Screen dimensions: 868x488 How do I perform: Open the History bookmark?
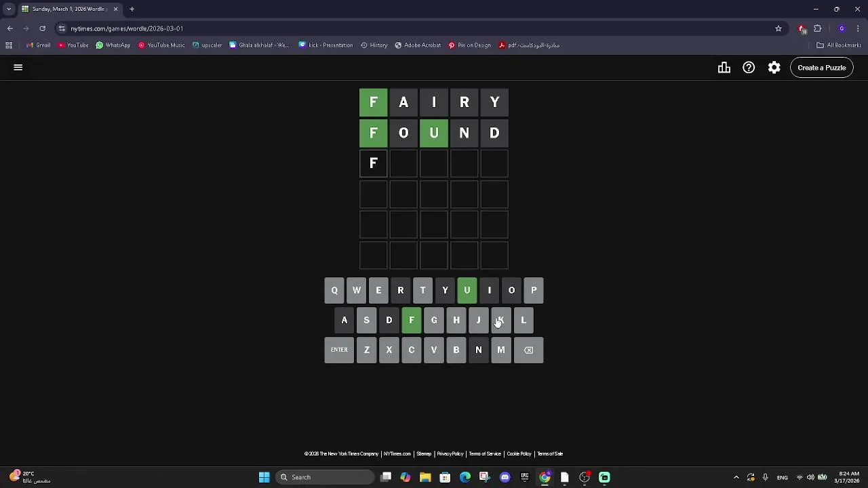tap(374, 45)
